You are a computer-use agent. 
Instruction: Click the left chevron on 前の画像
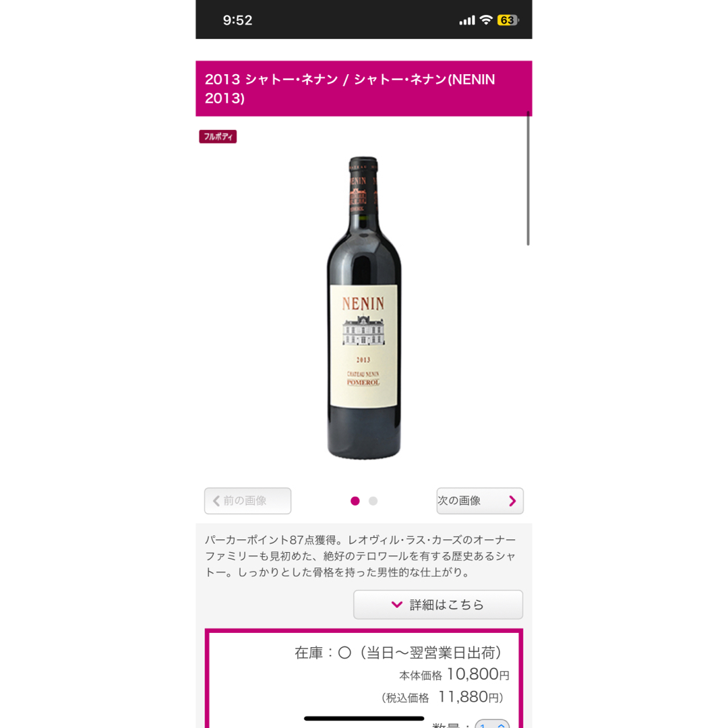click(x=216, y=501)
